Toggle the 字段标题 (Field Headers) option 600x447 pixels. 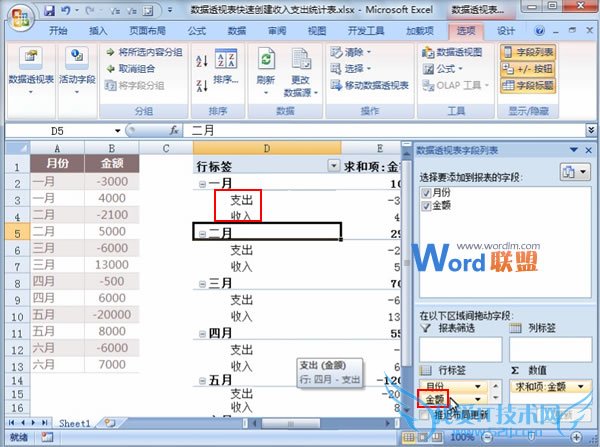point(528,86)
